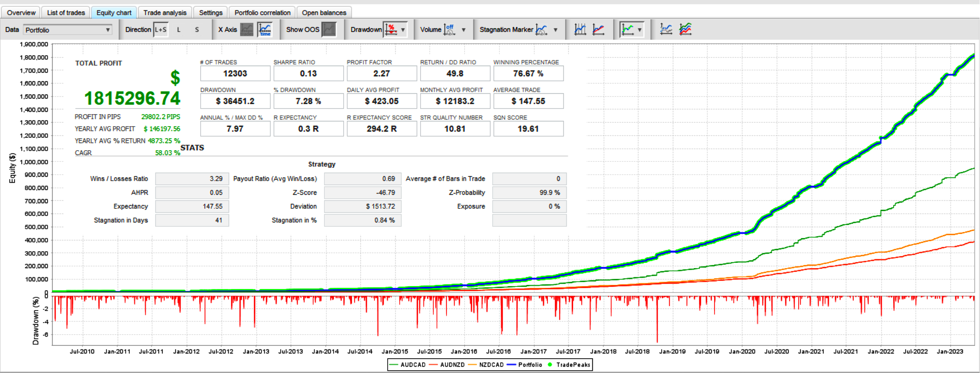Click the multi-colored stacked lines icon at toolbar end
This screenshot has width=980, height=373.
[x=685, y=30]
